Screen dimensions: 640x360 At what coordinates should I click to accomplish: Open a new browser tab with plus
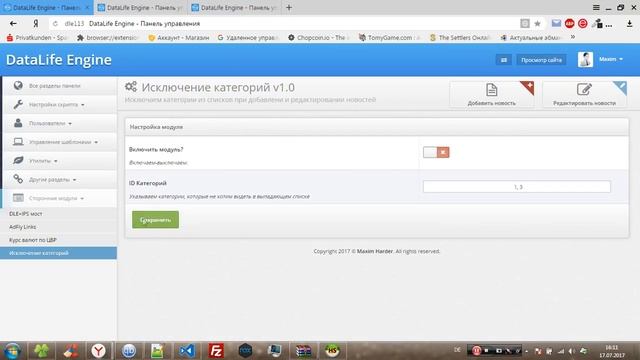pyautogui.click(x=289, y=7)
